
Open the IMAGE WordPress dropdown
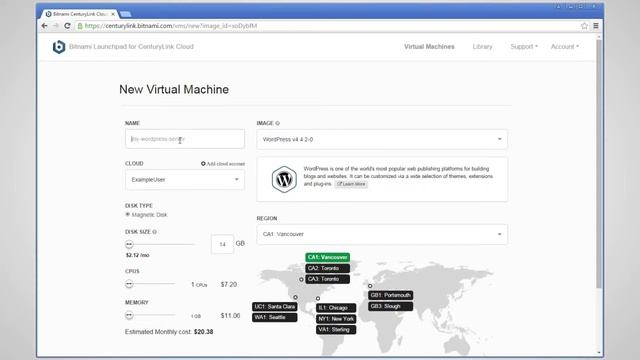click(382, 139)
